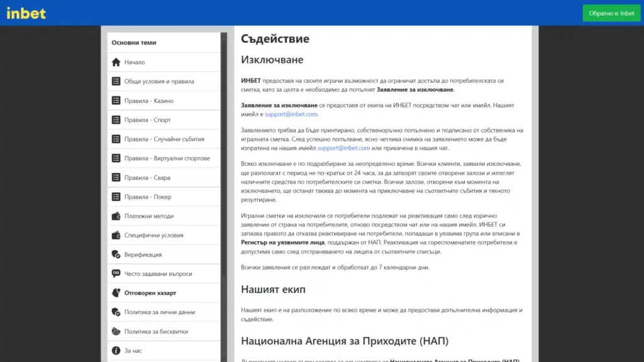This screenshot has width=644, height=362.
Task: Click the info icon beside За нас
Action: coord(116,351)
